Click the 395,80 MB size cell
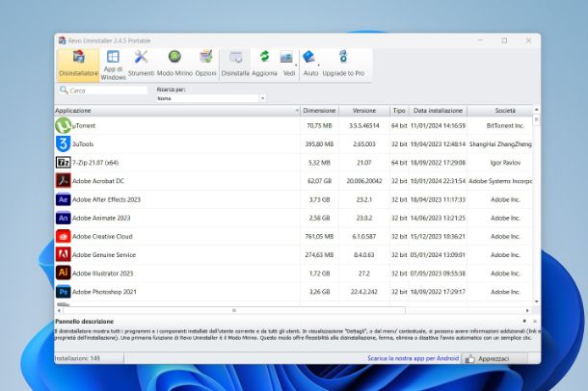Viewport: 588px width, 391px height. [319, 144]
